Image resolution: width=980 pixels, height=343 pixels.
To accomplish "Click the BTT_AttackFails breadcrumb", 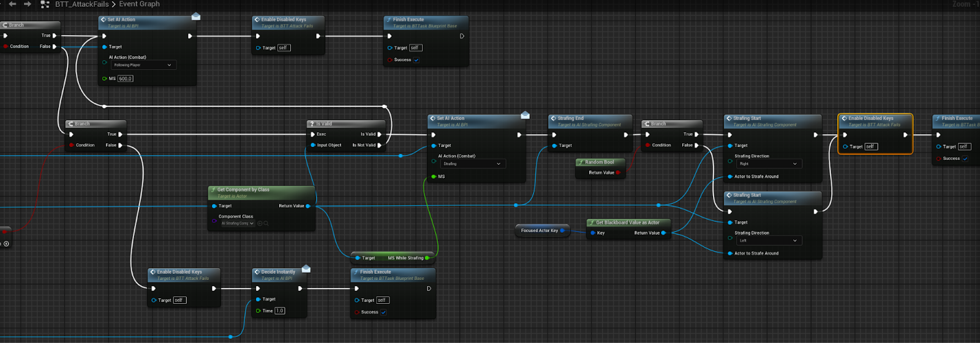I will click(82, 4).
